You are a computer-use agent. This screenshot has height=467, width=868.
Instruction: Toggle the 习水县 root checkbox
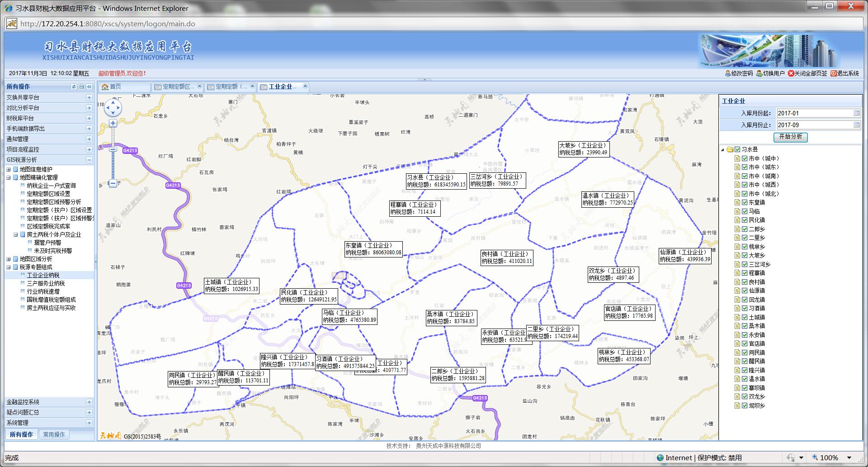point(737,149)
